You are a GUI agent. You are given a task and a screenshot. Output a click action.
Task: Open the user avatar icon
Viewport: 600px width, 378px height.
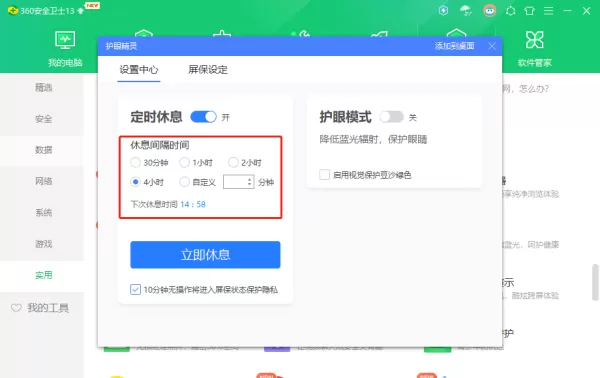[x=490, y=11]
